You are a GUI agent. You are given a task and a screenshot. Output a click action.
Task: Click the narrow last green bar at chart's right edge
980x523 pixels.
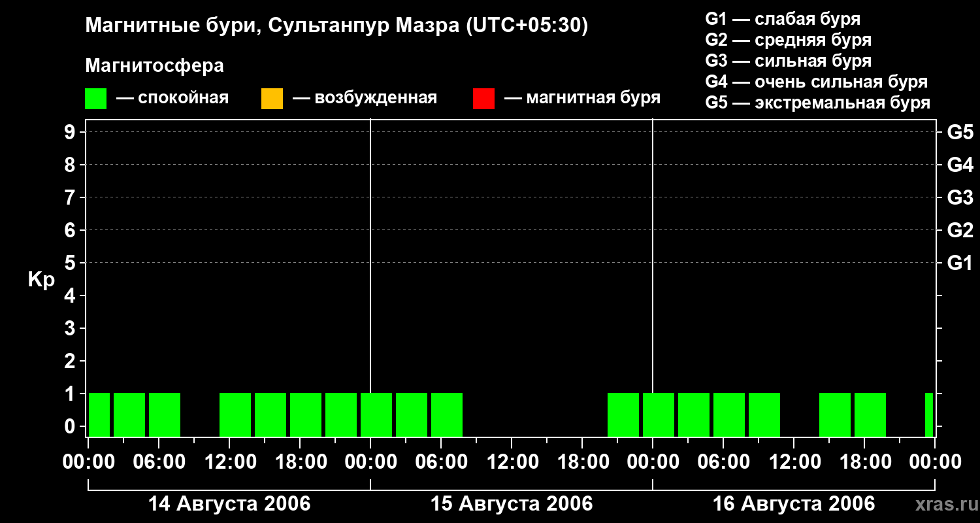click(929, 414)
